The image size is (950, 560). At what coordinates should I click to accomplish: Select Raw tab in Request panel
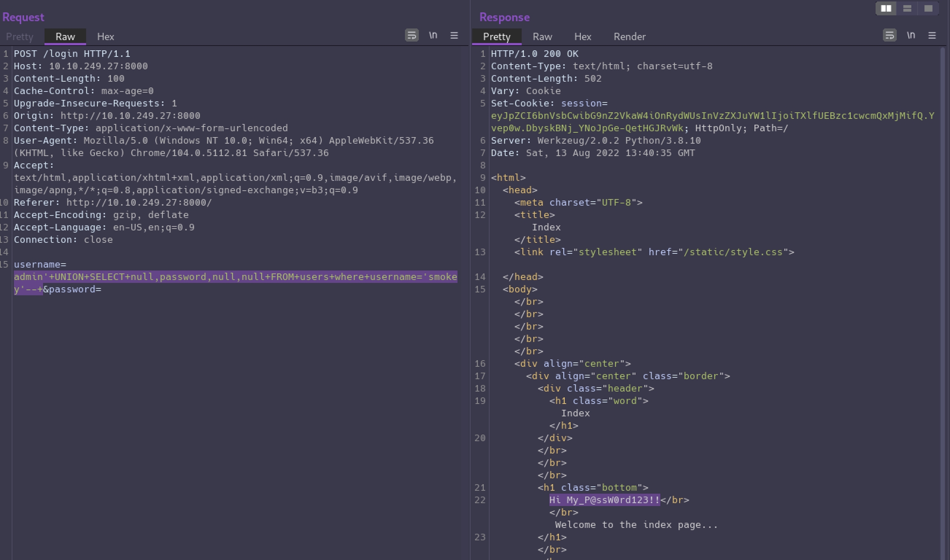pos(65,37)
